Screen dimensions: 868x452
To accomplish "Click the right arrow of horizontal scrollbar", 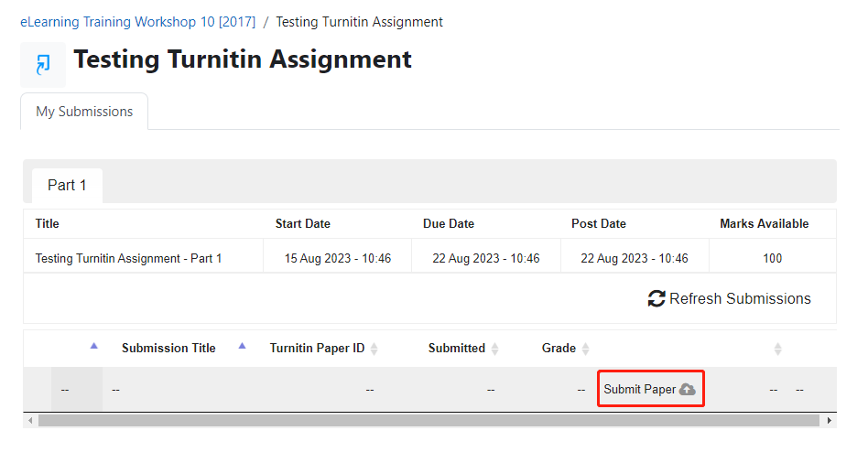I will point(829,421).
